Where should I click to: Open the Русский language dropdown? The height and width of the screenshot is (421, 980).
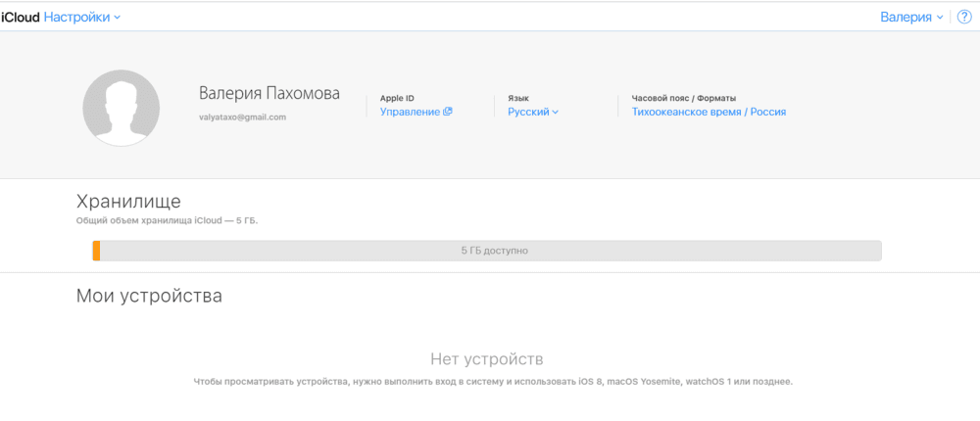[532, 112]
